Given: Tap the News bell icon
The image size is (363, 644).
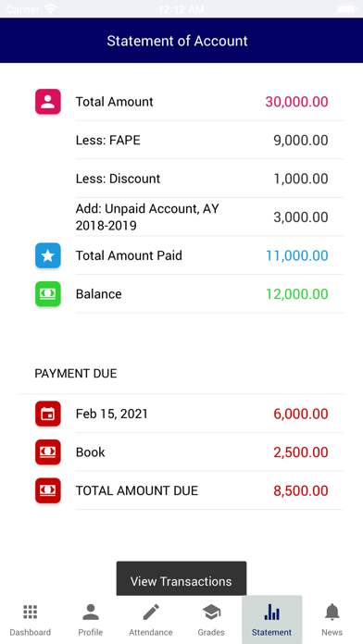Looking at the screenshot, I should pos(332,612).
